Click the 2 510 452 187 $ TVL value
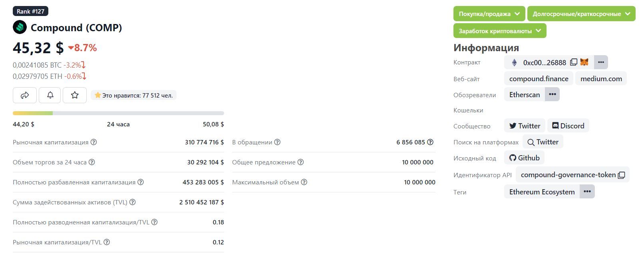644x254 pixels. pos(202,202)
